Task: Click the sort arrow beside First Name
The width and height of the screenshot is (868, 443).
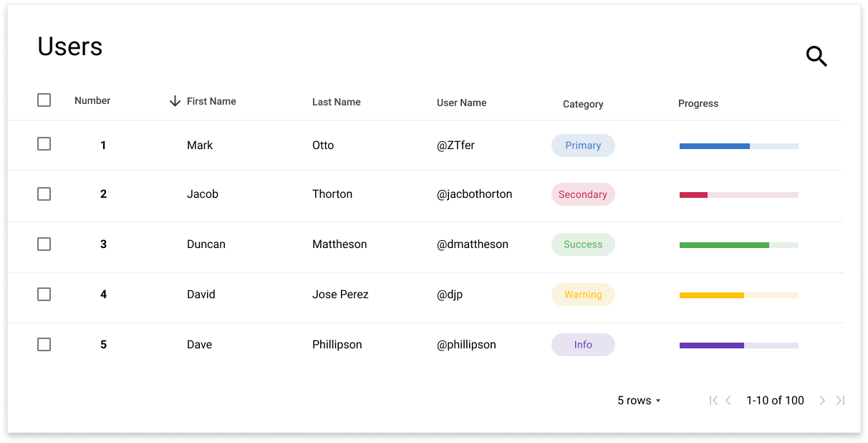Action: click(175, 101)
